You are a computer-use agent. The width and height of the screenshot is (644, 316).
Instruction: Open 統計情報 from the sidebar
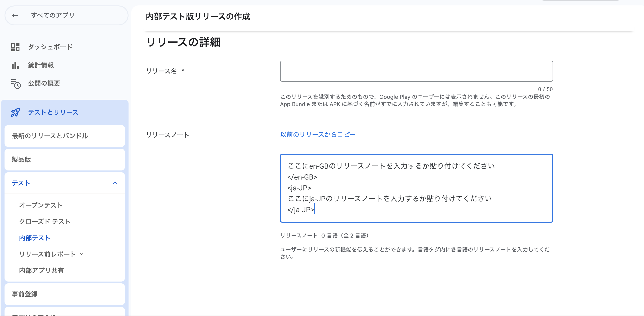coord(41,65)
